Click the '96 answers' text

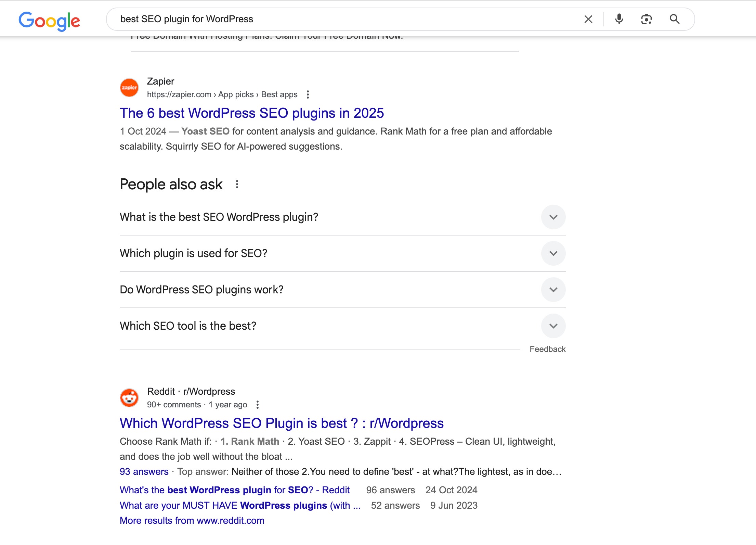click(x=390, y=490)
